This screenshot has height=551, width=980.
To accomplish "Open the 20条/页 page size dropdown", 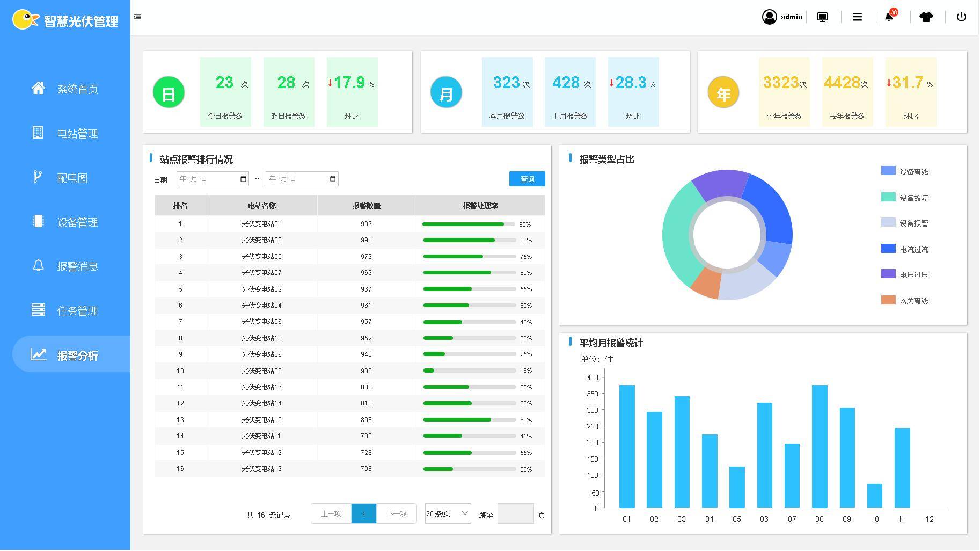I will (448, 514).
